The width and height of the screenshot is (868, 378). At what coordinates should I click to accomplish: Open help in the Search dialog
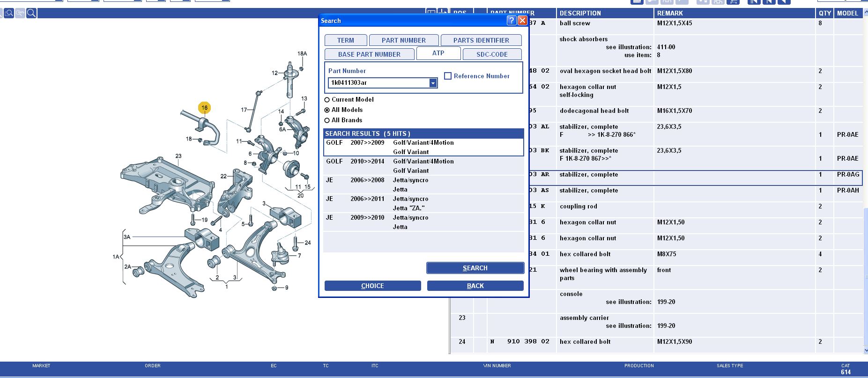tap(512, 20)
